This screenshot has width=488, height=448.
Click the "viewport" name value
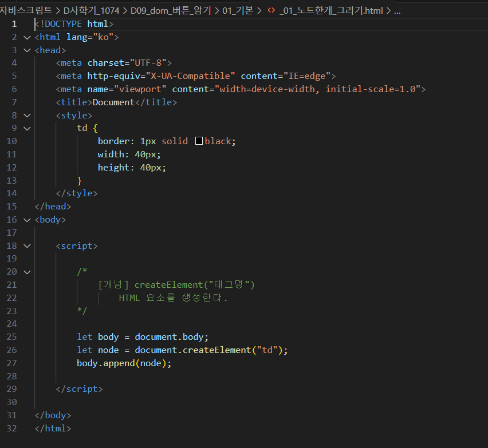[140, 89]
